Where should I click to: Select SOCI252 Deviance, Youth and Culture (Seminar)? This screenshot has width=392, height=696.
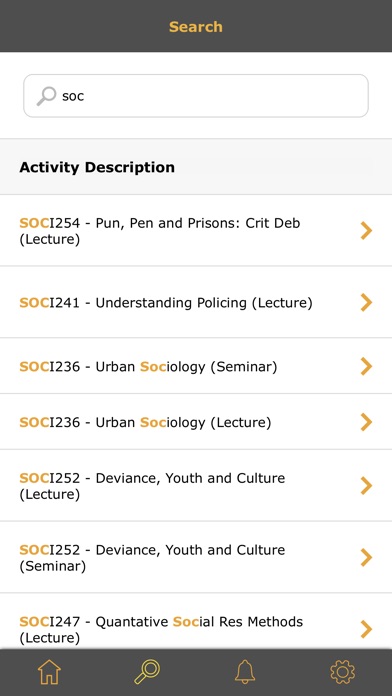point(196,558)
